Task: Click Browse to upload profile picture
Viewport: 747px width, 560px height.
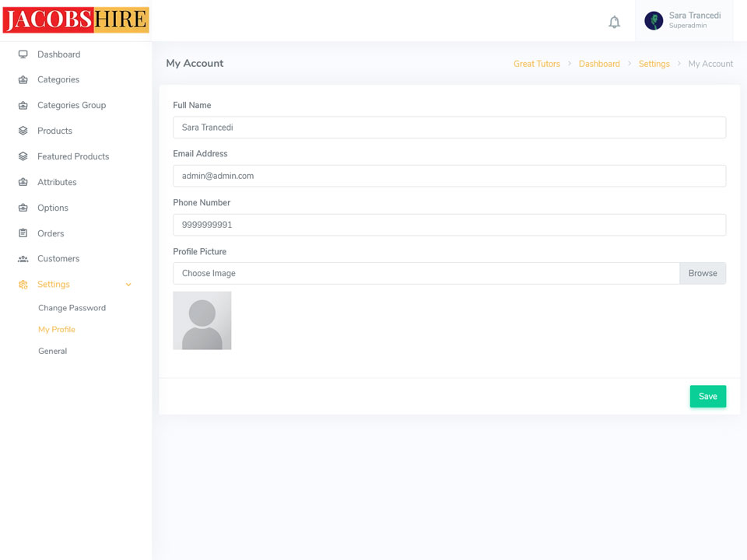Action: coord(702,273)
